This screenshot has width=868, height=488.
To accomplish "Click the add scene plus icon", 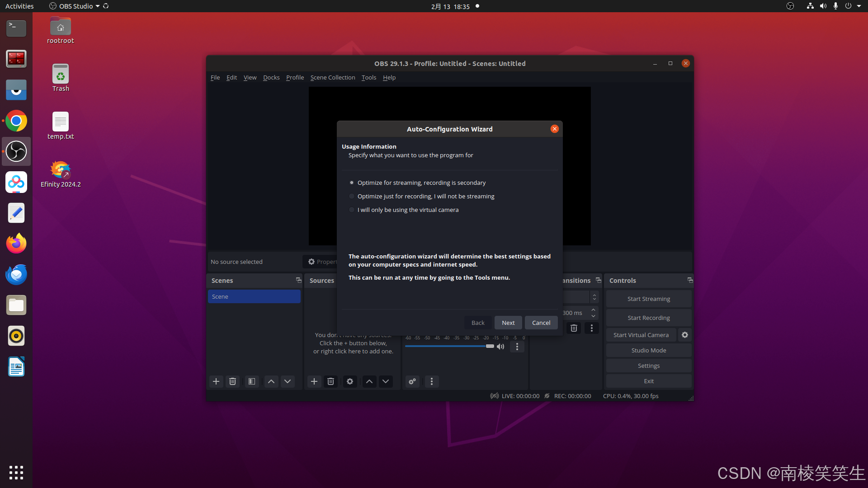I will [216, 381].
